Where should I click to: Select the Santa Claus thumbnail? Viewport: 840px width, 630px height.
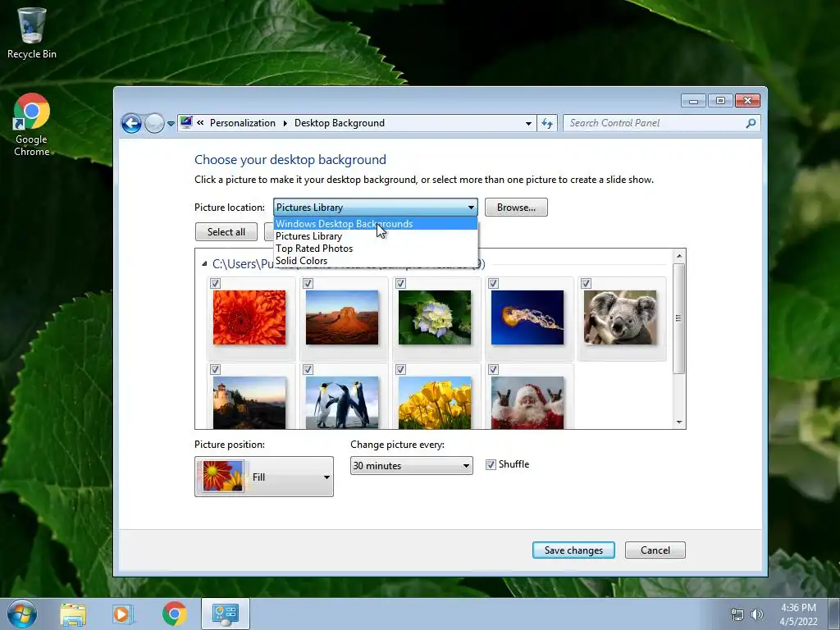527,402
